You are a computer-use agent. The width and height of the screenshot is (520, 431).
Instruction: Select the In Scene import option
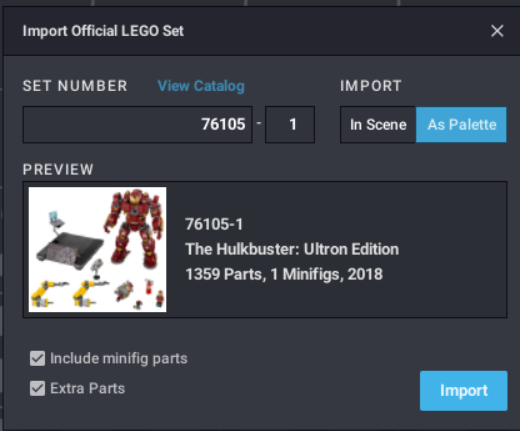click(x=378, y=125)
